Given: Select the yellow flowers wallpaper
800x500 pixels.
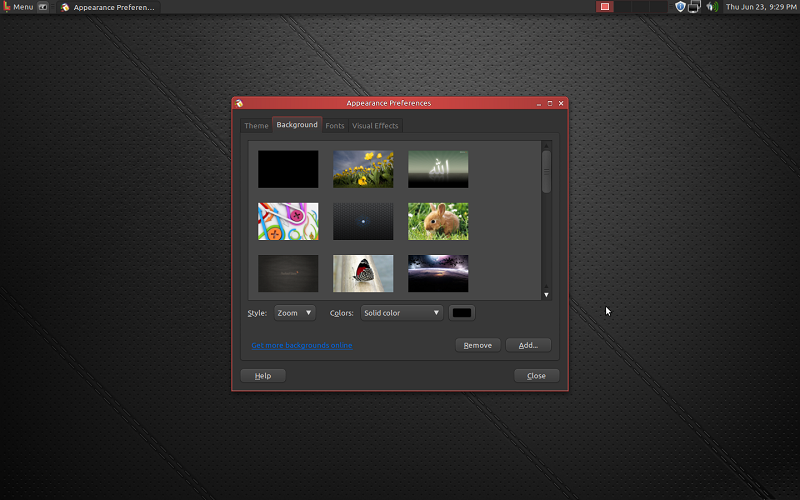Looking at the screenshot, I should [x=363, y=169].
